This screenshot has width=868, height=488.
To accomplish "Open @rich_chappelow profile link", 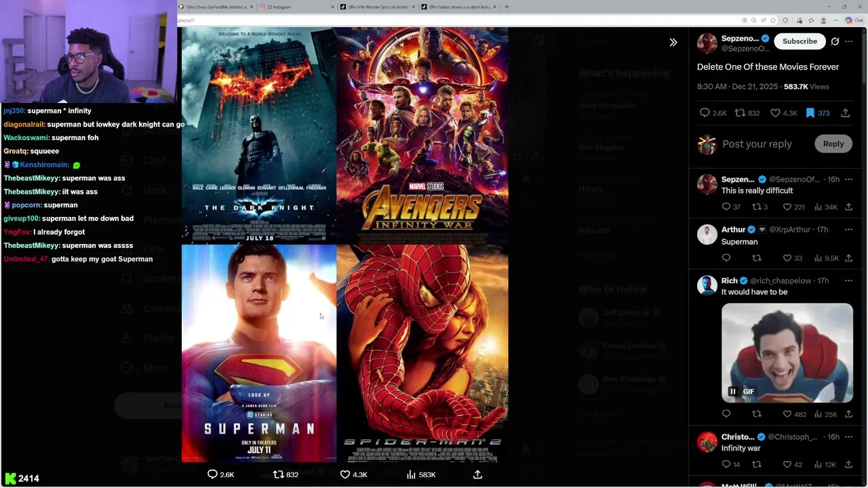I will coord(781,281).
